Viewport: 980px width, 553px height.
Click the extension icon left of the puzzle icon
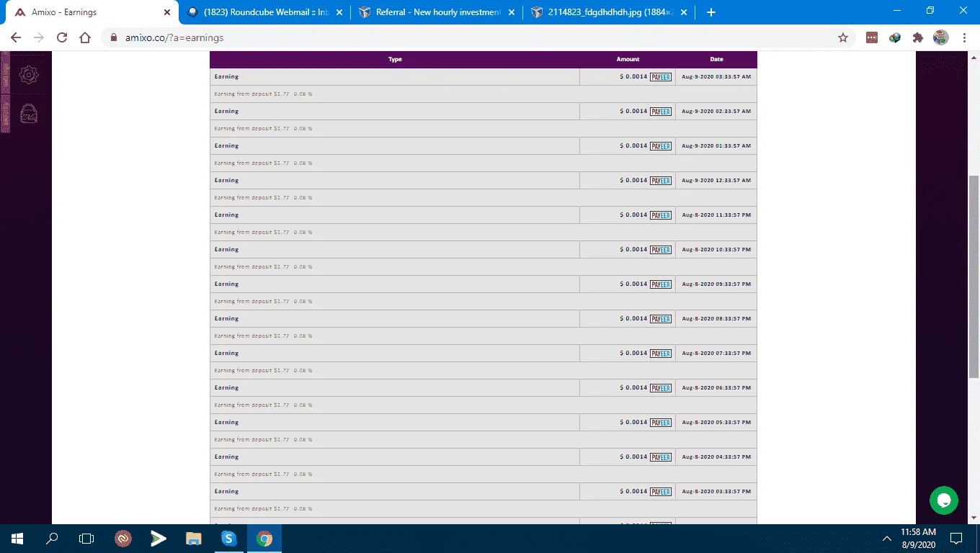[x=895, y=37]
